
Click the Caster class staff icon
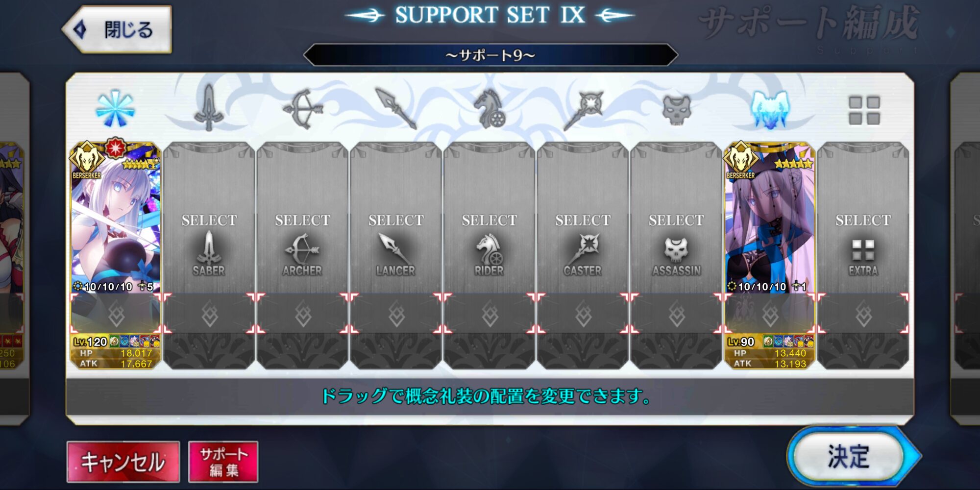pos(583,110)
